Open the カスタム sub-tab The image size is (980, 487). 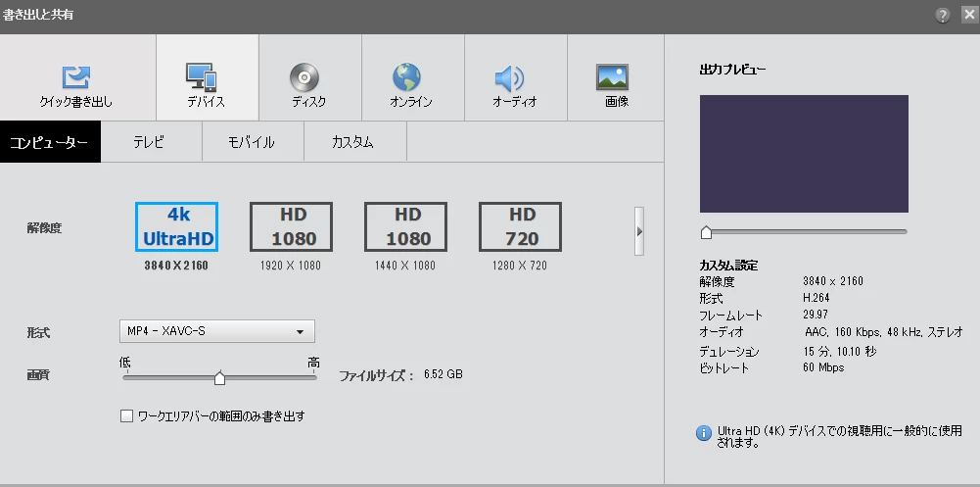355,142
